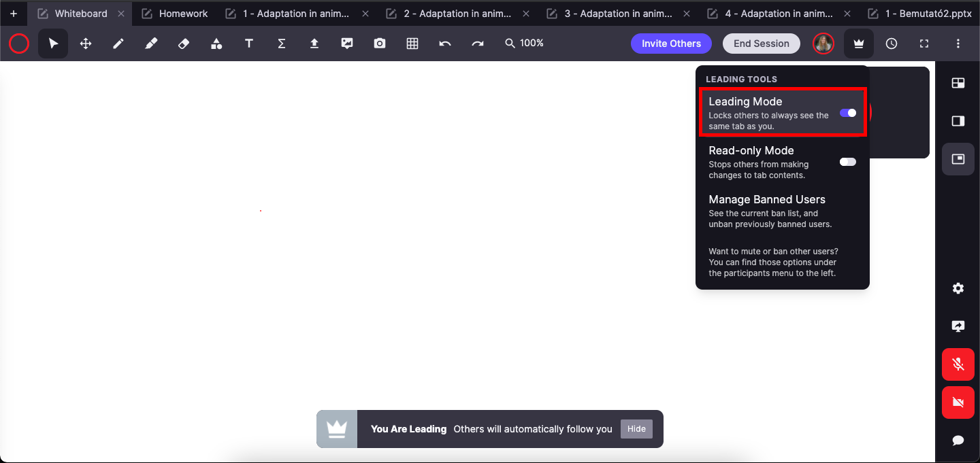Open the red stroke color picker
This screenshot has height=463, width=980.
click(x=19, y=44)
